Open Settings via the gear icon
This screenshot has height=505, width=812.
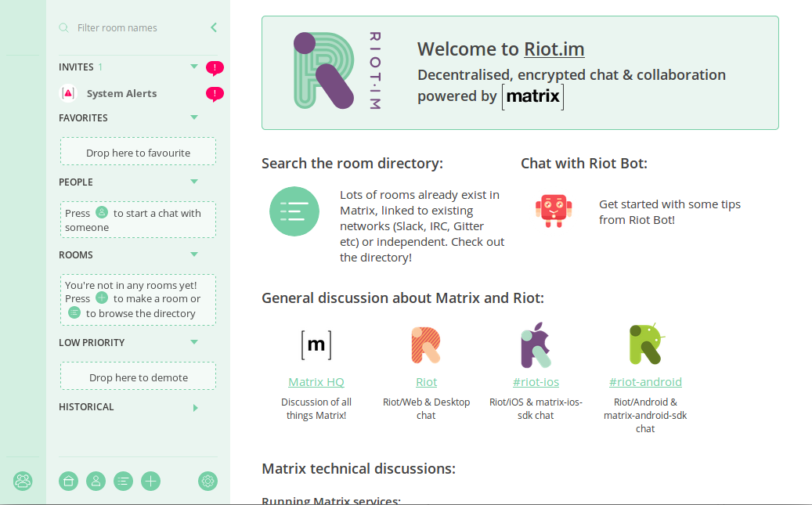click(208, 481)
